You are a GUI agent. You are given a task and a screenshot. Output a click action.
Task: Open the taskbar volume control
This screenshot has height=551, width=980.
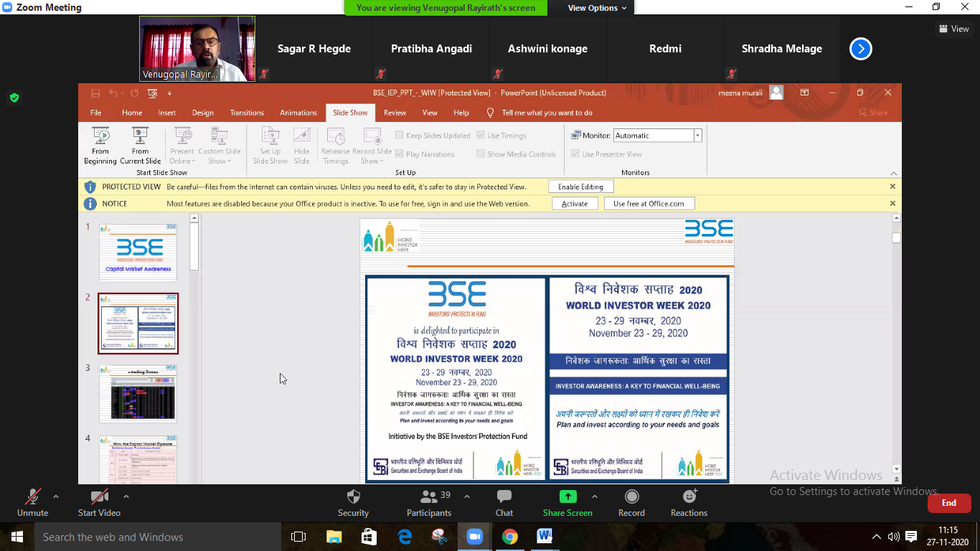click(894, 537)
